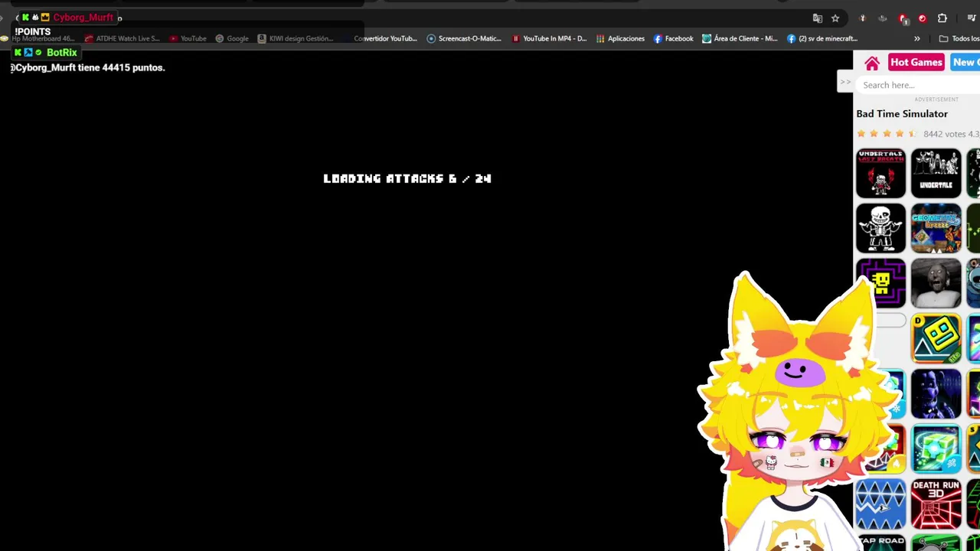Click the Cyborg_Murft chat username
Viewport: 980px width, 551px height.
[83, 18]
